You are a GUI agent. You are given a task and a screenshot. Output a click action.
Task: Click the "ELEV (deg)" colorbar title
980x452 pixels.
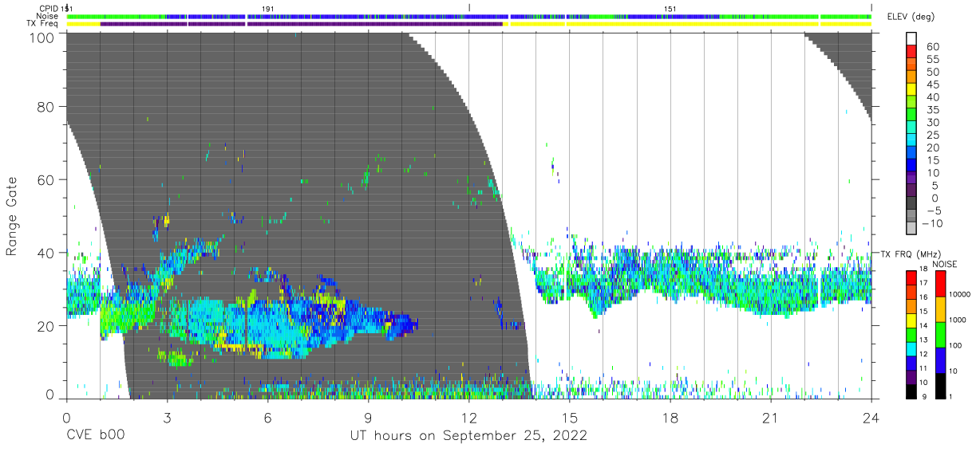[911, 17]
